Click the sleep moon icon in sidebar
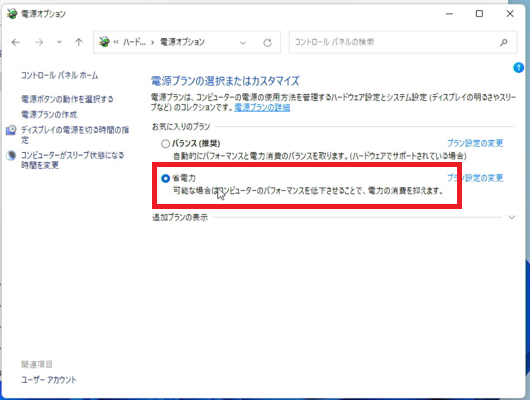The width and height of the screenshot is (530, 400). point(11,155)
